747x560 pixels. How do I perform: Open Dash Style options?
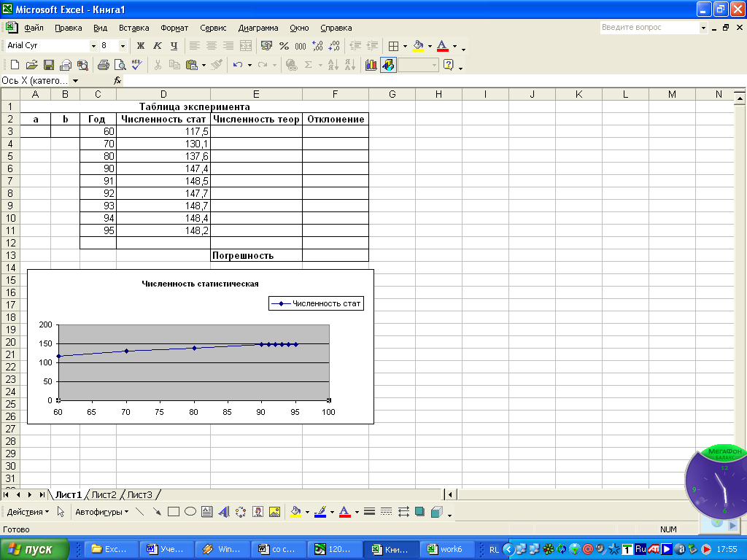coord(387,512)
